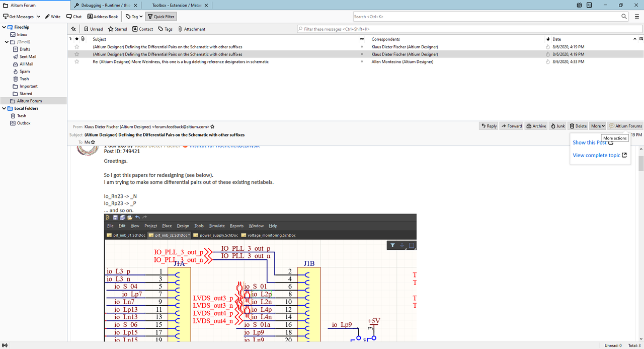The width and height of the screenshot is (644, 349).
Task: Delete the open message
Action: click(579, 126)
